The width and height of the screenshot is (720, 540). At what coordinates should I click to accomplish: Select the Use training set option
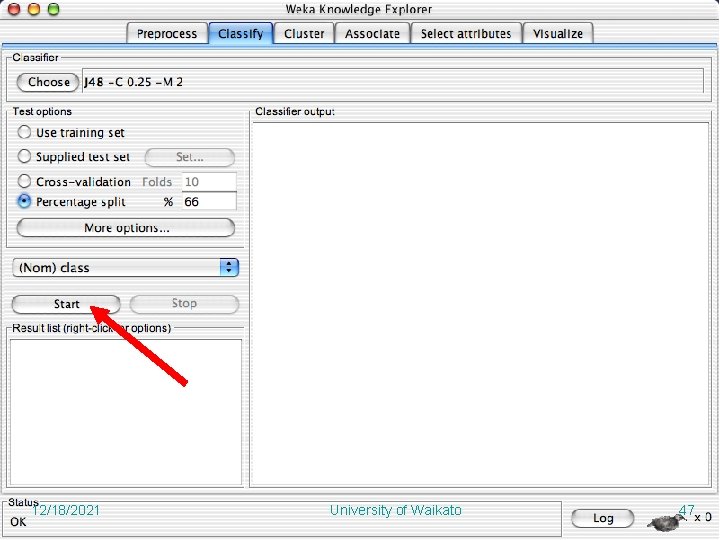point(24,132)
